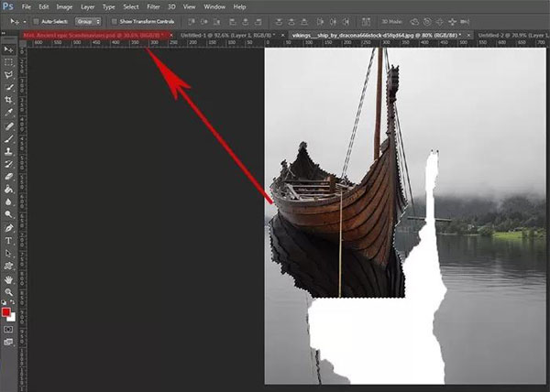Screen dimensions: 550x392
Task: Click the 3D Roll mode icon
Action: point(427,22)
